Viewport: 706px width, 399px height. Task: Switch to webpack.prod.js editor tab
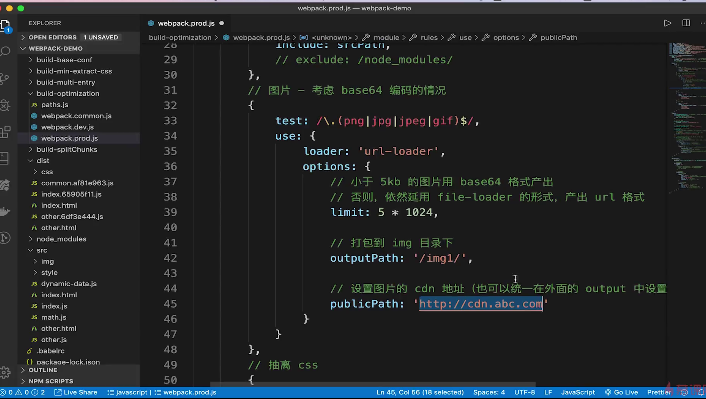coord(186,23)
